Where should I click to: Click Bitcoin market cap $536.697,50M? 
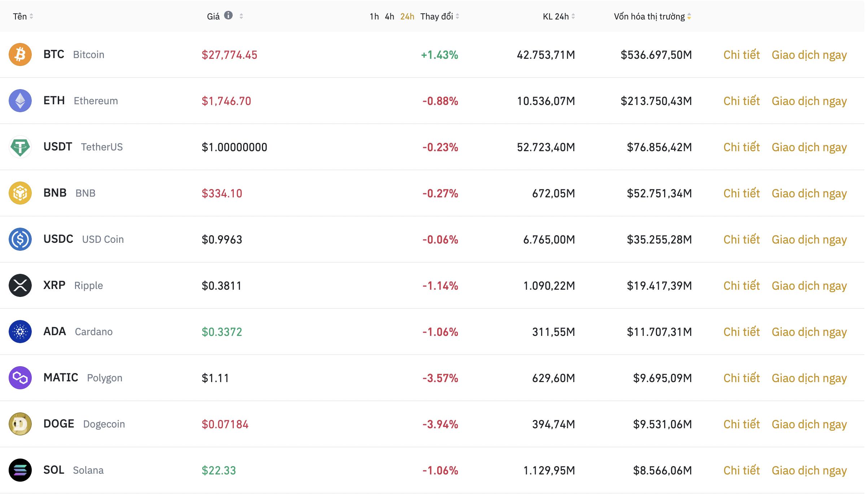(x=656, y=55)
